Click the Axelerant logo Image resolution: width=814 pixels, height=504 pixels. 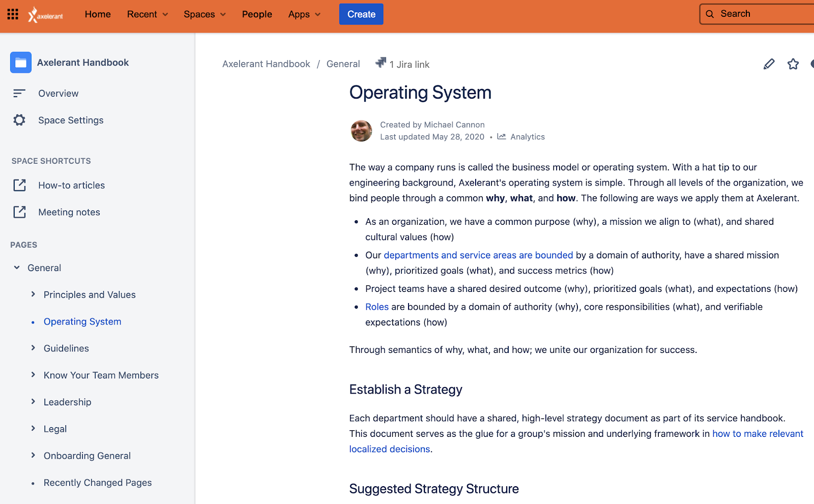coord(46,15)
